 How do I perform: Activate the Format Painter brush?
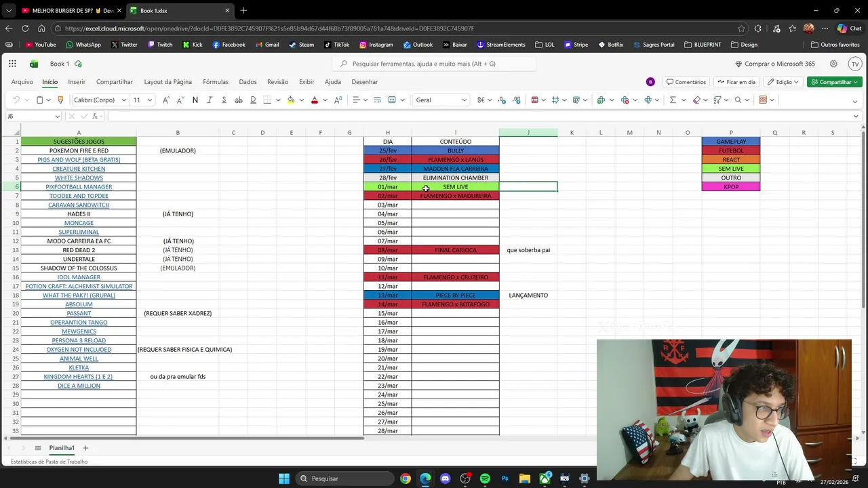60,100
